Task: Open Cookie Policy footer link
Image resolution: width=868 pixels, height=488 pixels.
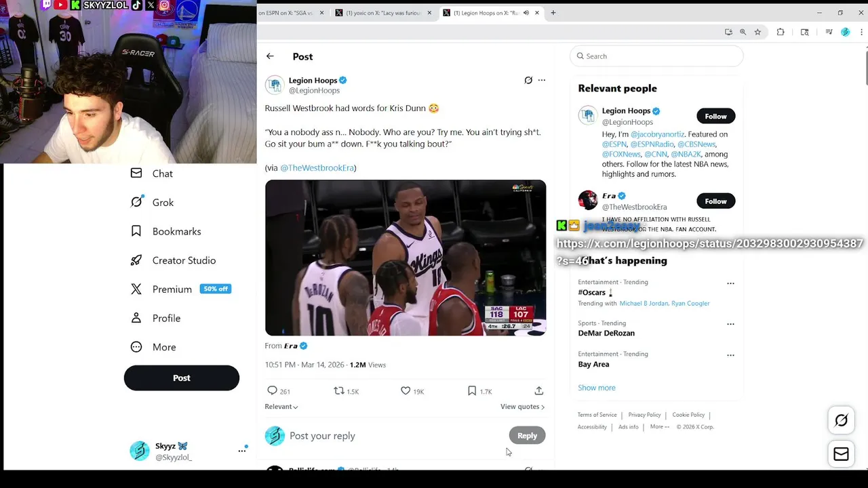Action: click(688, 415)
